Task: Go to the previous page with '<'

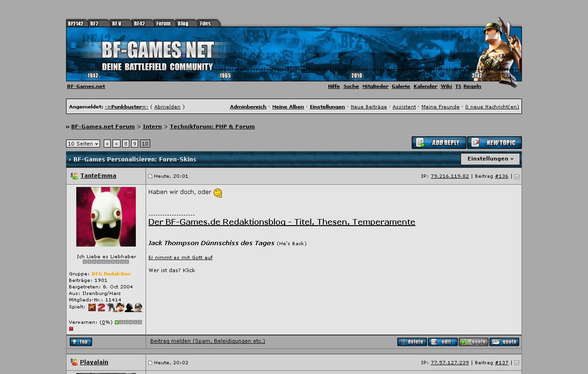Action: (x=116, y=144)
